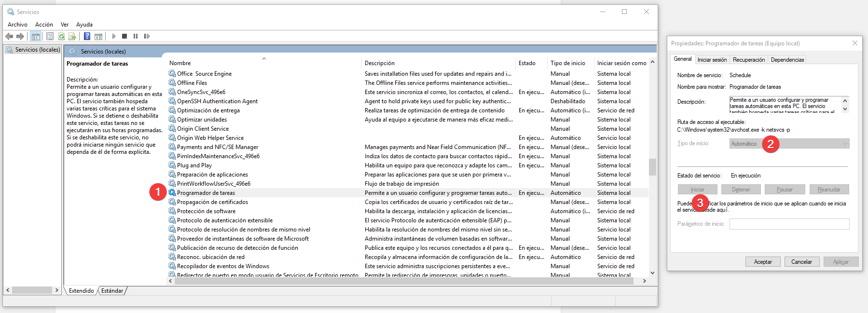Select the OneSyncSvc_496e6 service row
The image size is (868, 313).
408,92
